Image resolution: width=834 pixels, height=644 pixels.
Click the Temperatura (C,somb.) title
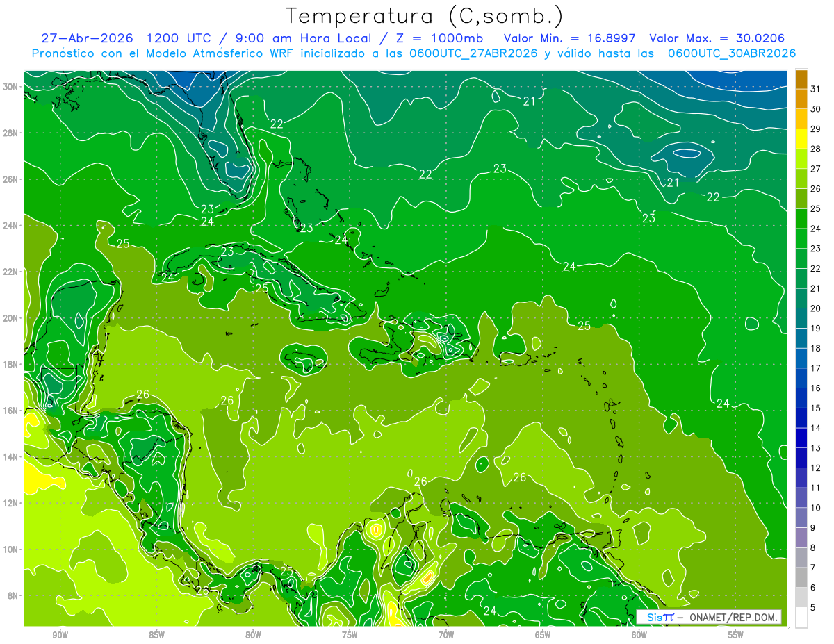tap(425, 16)
